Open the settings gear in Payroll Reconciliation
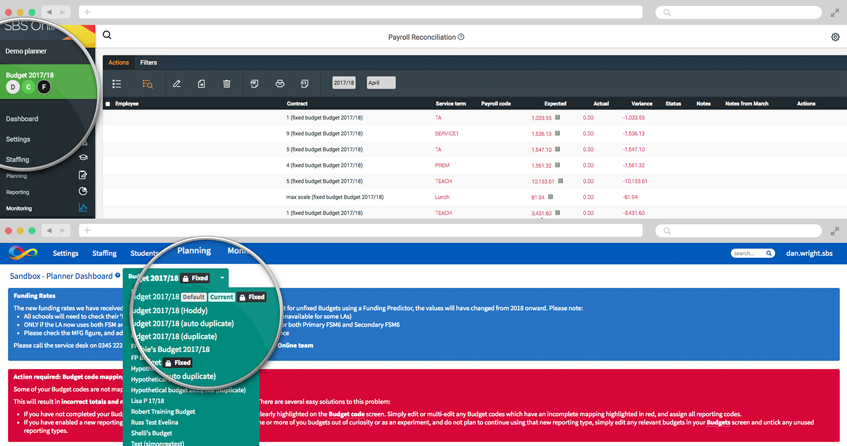The image size is (847, 446). tap(835, 37)
